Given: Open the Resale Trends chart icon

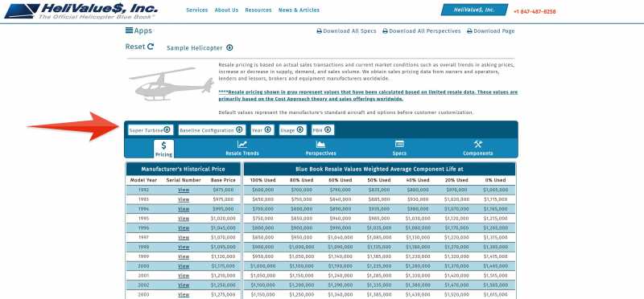Looking at the screenshot, I should click(242, 145).
